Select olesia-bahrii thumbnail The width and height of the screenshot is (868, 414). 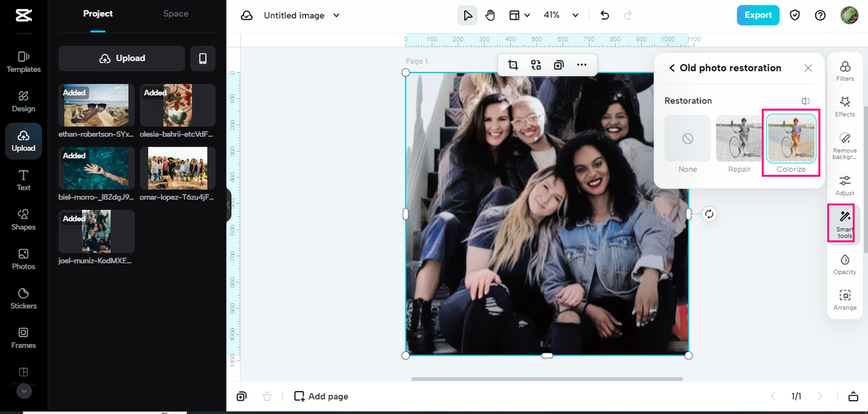(177, 105)
